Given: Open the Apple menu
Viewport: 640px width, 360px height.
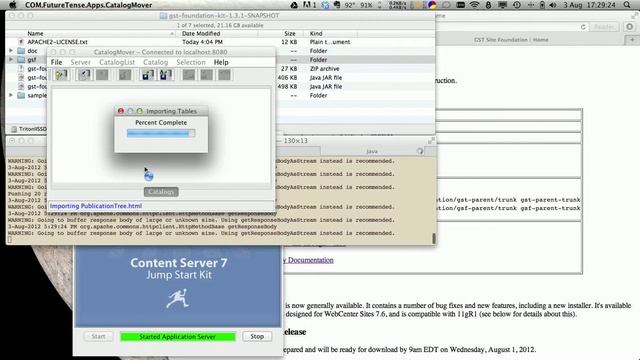Looking at the screenshot, I should [13, 5].
